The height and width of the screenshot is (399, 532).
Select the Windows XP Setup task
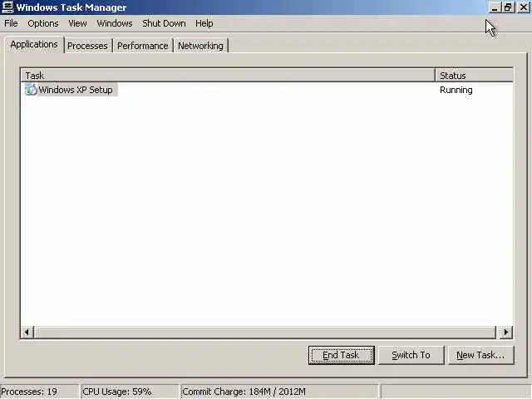coord(76,90)
